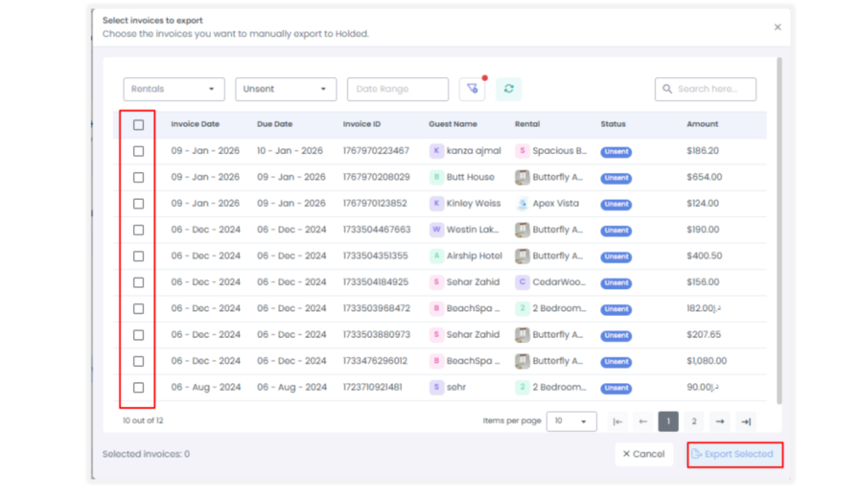Click Butt House guest avatar

pos(437,177)
